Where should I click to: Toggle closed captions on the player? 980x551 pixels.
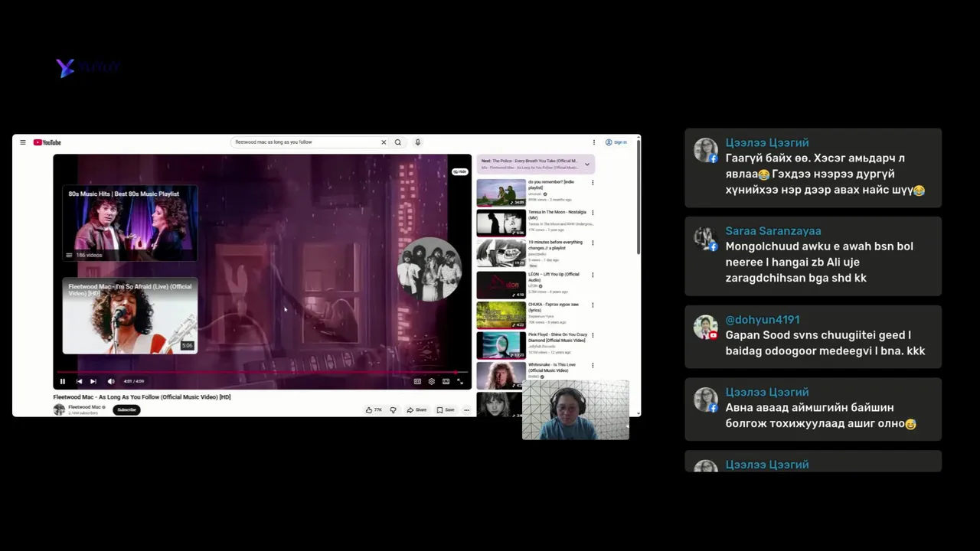point(417,381)
